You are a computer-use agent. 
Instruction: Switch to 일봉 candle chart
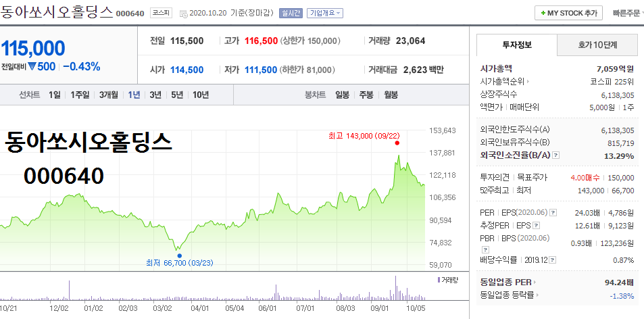pyautogui.click(x=342, y=95)
